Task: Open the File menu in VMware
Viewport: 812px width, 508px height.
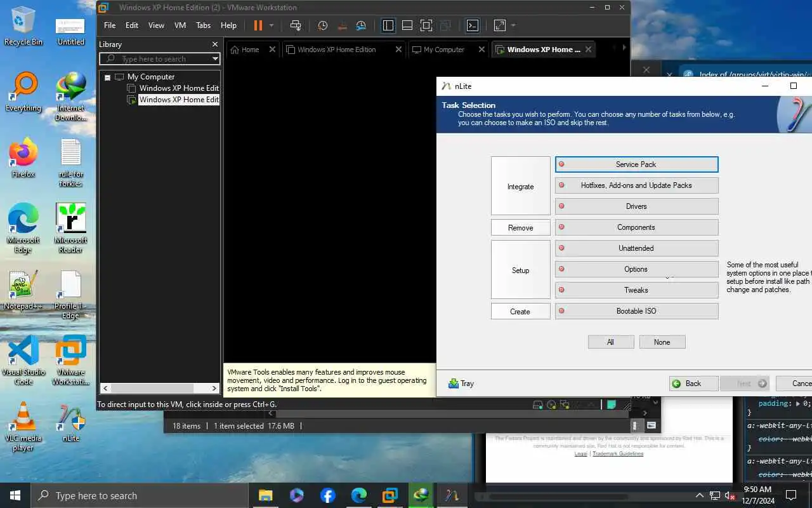Action: coord(110,25)
